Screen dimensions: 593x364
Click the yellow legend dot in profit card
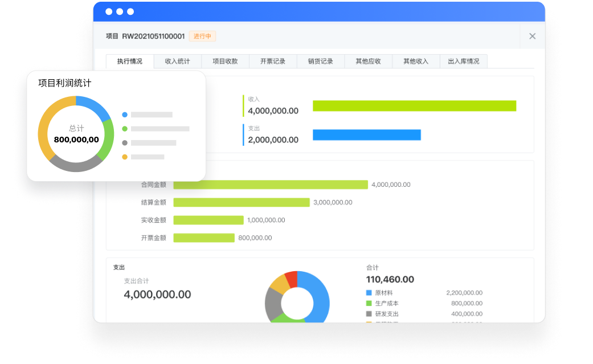[x=125, y=157]
